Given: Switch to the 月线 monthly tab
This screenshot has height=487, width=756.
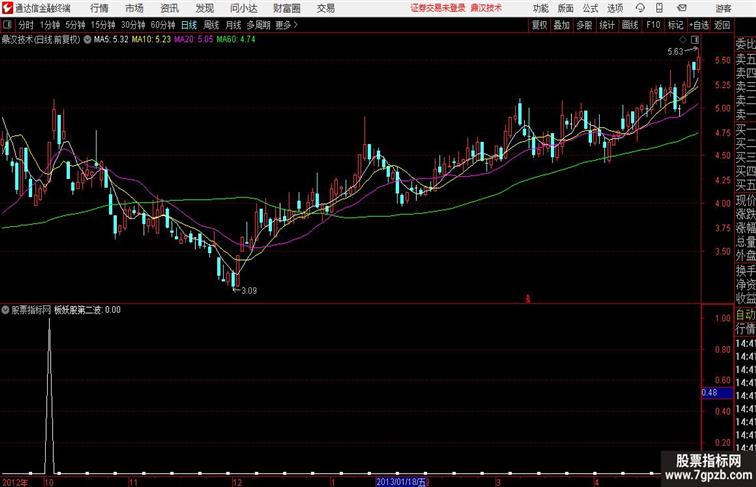Looking at the screenshot, I should coord(233,25).
